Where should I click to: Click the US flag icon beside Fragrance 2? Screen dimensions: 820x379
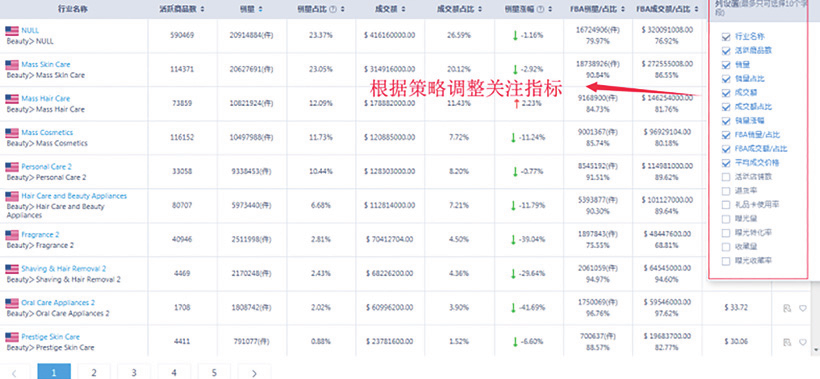[x=12, y=235]
